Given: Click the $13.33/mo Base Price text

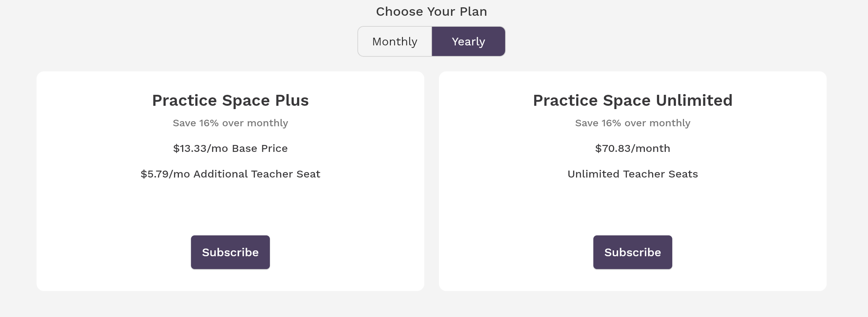Looking at the screenshot, I should 230,148.
